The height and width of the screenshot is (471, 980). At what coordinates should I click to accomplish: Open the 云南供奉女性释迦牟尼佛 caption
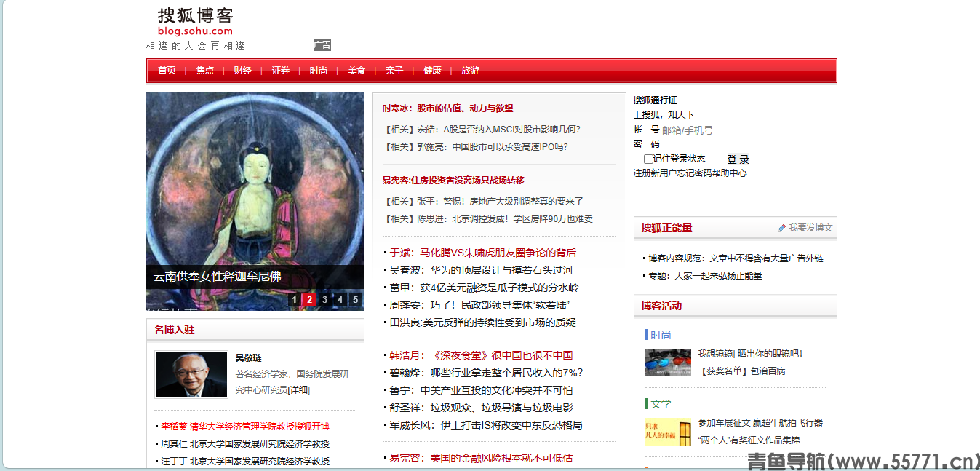pyautogui.click(x=217, y=277)
